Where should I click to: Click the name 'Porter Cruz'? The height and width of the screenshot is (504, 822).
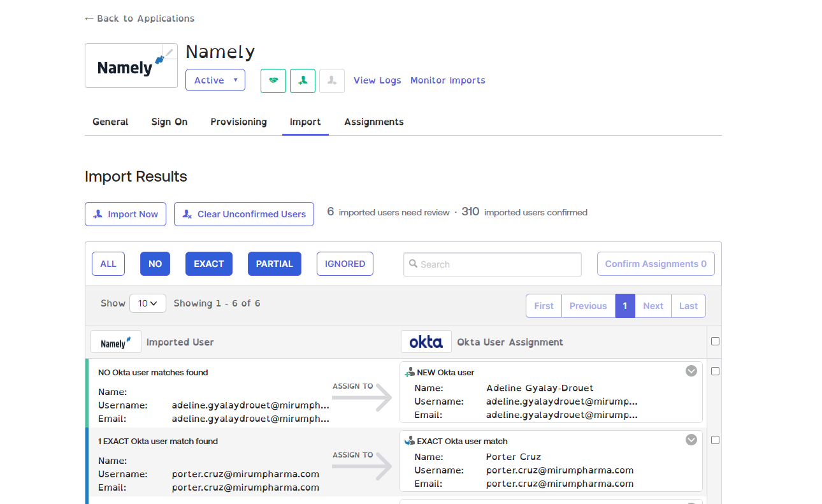[x=514, y=457]
